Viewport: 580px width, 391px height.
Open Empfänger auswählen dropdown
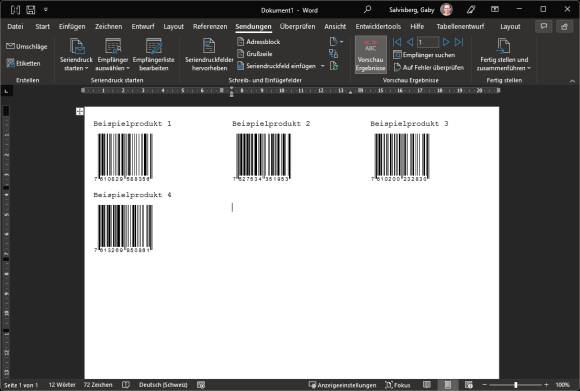[x=113, y=55]
